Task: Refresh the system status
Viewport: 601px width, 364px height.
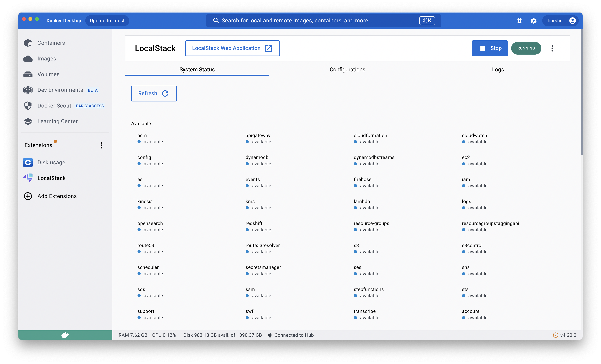Action: pyautogui.click(x=154, y=93)
